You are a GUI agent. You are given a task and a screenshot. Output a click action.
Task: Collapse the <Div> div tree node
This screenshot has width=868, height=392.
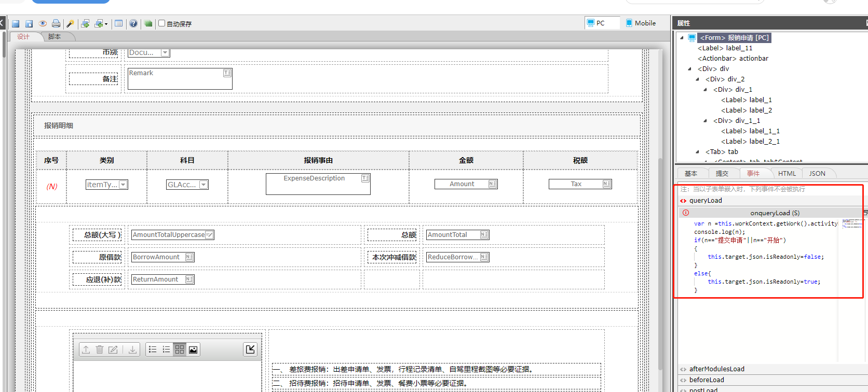pos(689,69)
